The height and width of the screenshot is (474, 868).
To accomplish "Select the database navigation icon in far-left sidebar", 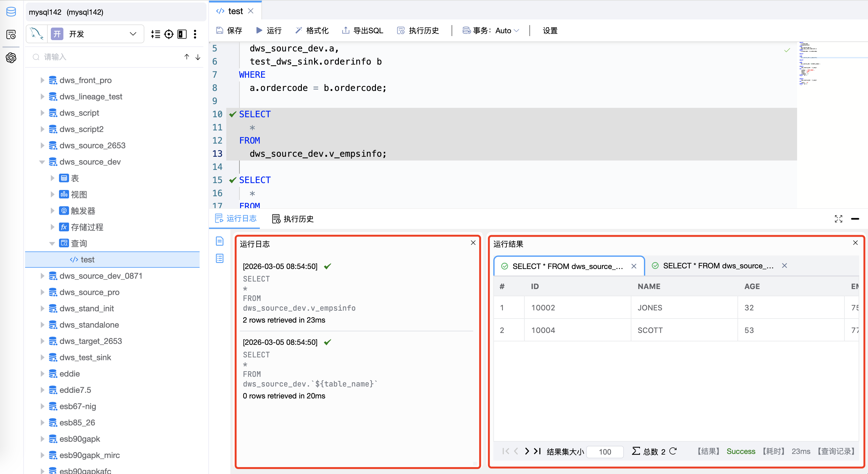I will tap(11, 12).
